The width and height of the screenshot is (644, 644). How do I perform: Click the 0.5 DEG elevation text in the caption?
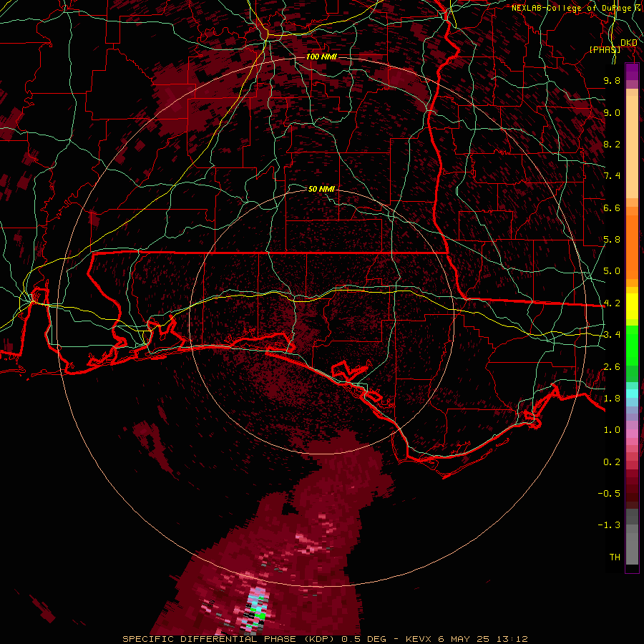tap(366, 639)
